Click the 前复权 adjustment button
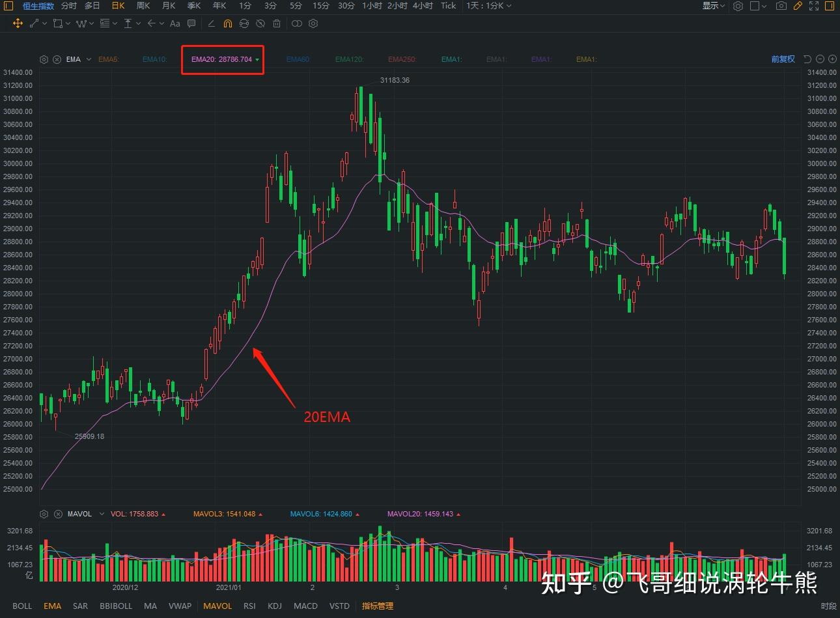The height and width of the screenshot is (618, 840). point(783,59)
